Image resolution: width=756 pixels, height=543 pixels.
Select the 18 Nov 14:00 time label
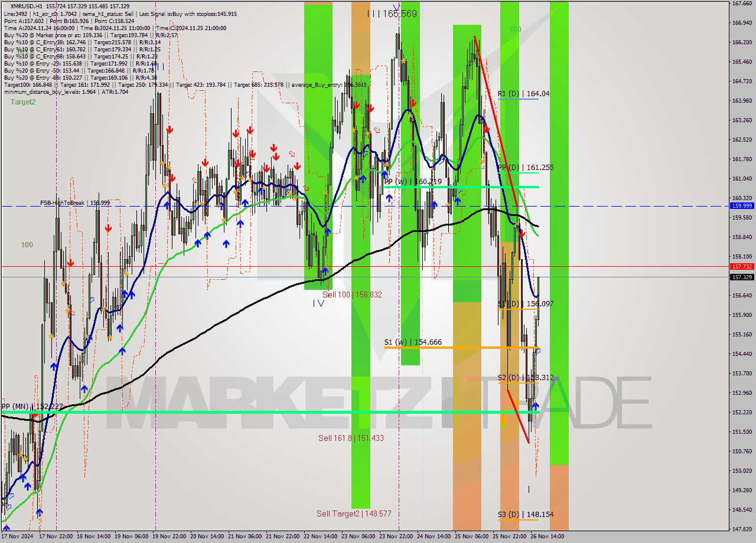click(93, 537)
